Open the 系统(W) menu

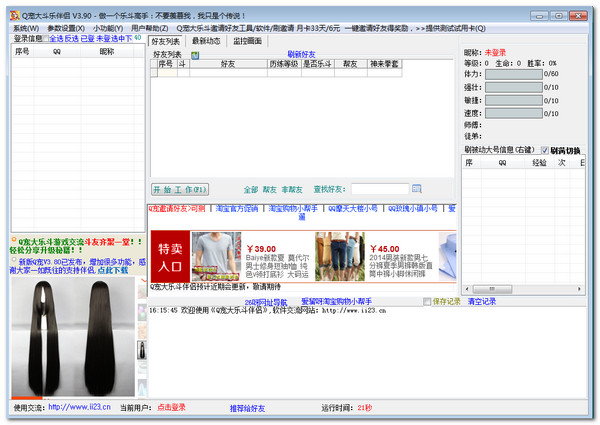[26, 28]
